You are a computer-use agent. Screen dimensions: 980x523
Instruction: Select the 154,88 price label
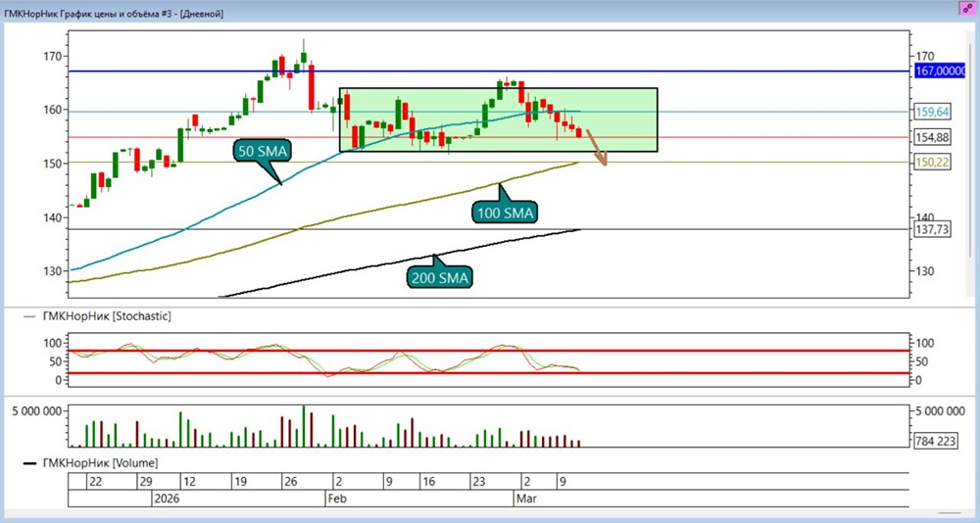tap(933, 137)
